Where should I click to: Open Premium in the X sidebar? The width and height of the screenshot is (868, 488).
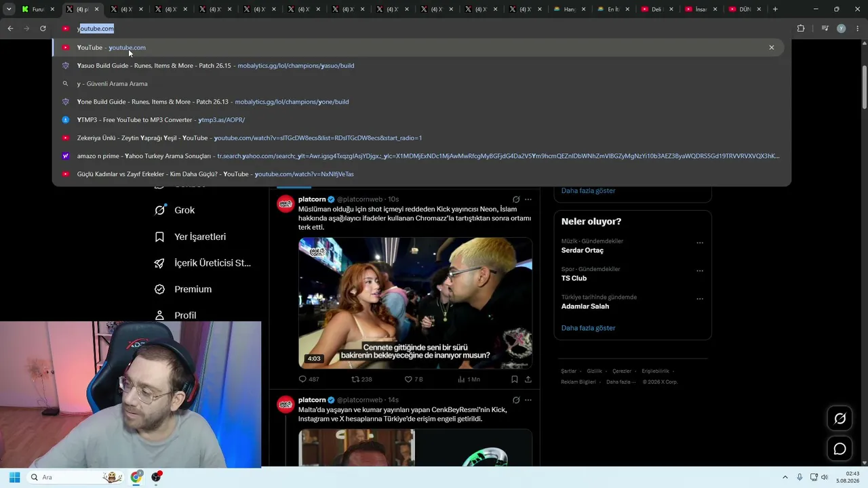click(183, 289)
